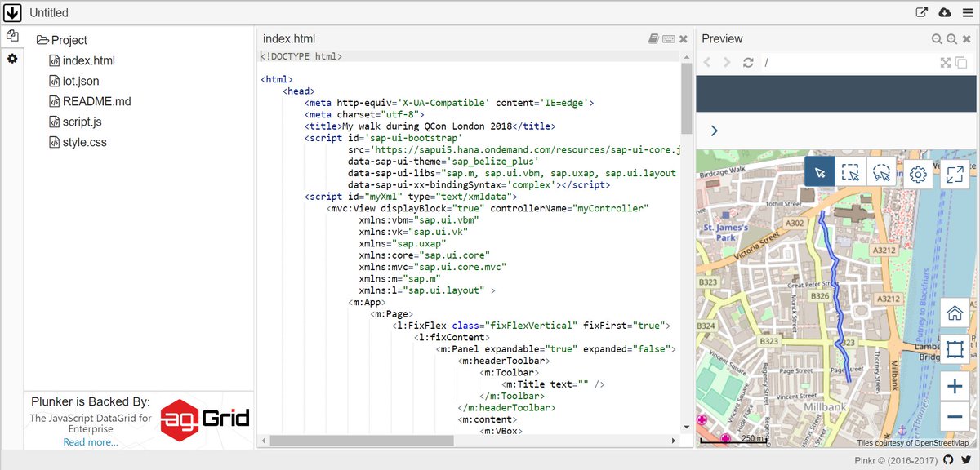Zoom out the map with minus

pos(954,417)
